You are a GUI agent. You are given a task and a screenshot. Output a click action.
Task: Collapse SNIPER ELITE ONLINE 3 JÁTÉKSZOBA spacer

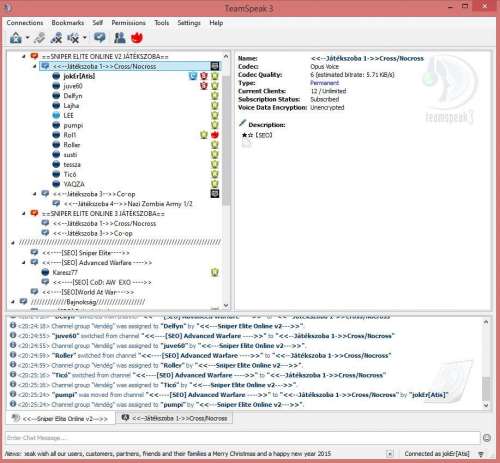tap(24, 213)
